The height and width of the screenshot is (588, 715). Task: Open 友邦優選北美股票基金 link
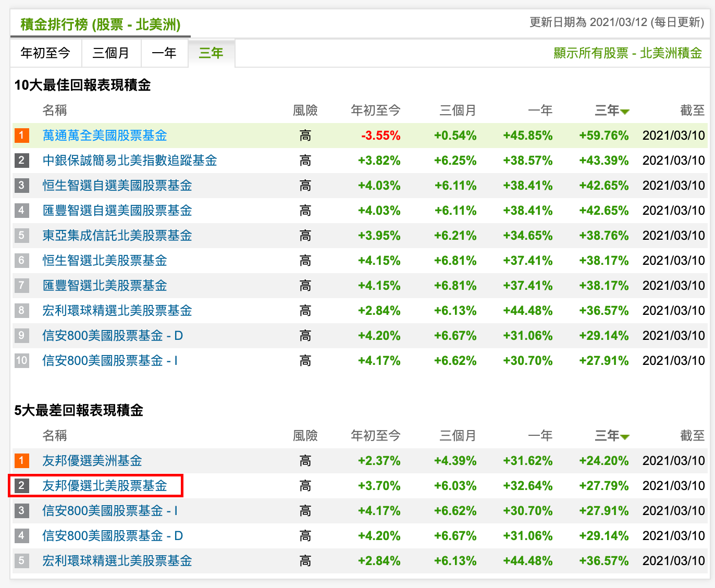point(105,486)
